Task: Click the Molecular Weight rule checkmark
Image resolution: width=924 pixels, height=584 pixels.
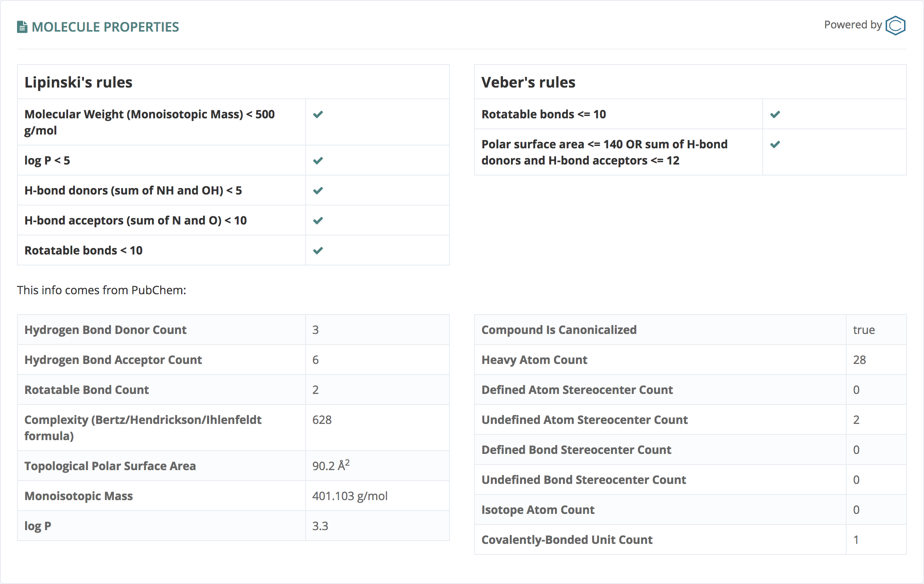Action: (318, 114)
